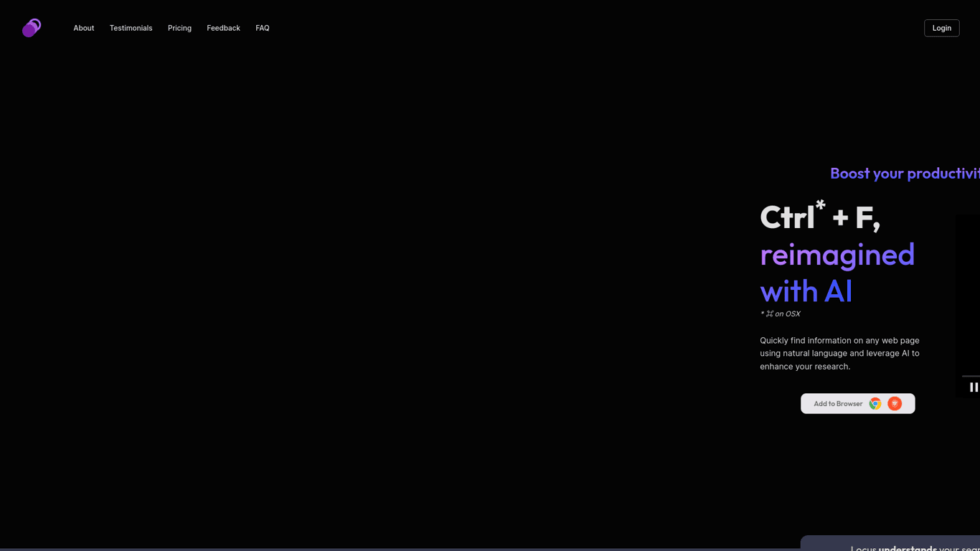
Task: Click the demo video thumbnail
Action: pos(970,301)
